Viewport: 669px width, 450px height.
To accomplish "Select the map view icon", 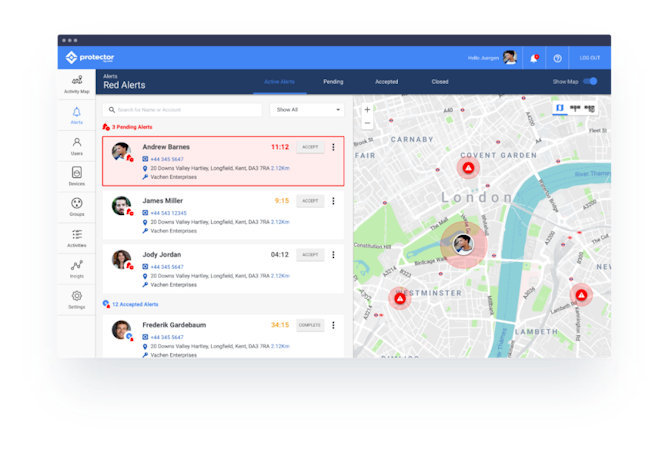I will tap(560, 108).
